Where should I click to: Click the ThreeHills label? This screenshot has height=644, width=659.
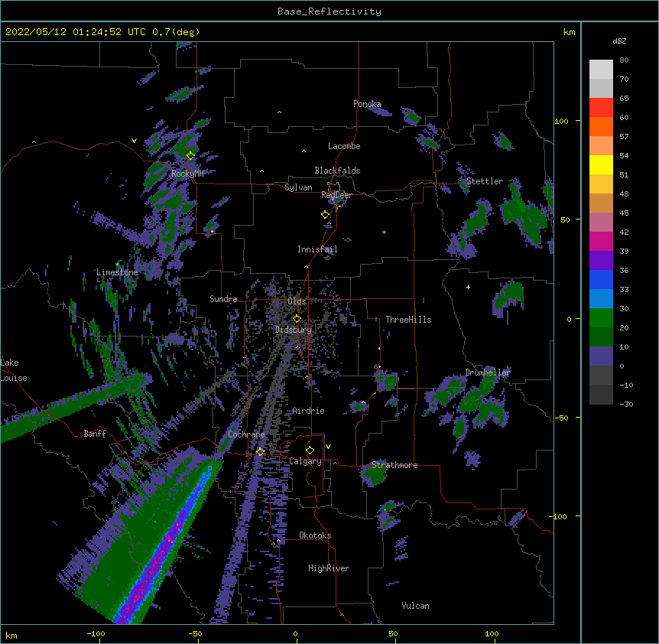pos(408,320)
